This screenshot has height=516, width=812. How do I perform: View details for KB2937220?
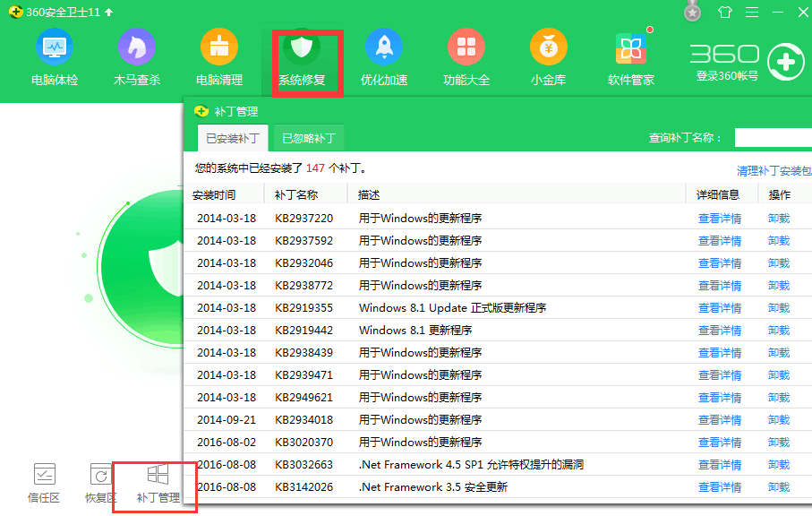click(x=720, y=218)
